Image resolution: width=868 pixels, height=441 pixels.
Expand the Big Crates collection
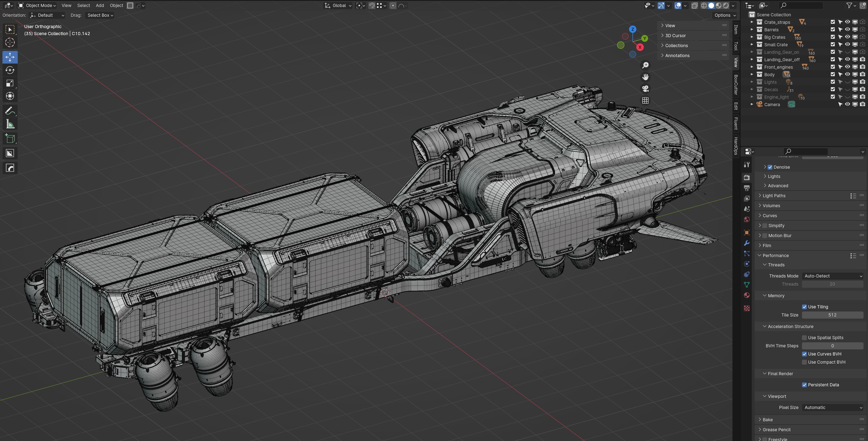[752, 37]
